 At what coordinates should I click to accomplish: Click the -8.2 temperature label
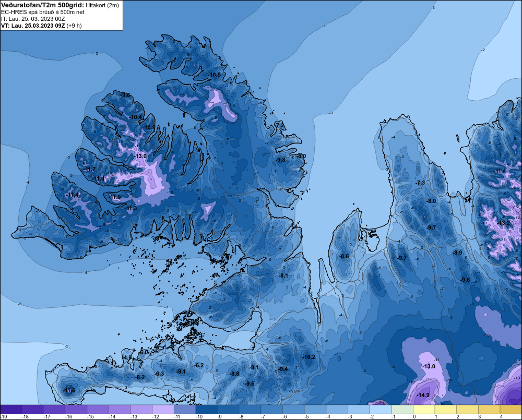tap(140, 377)
